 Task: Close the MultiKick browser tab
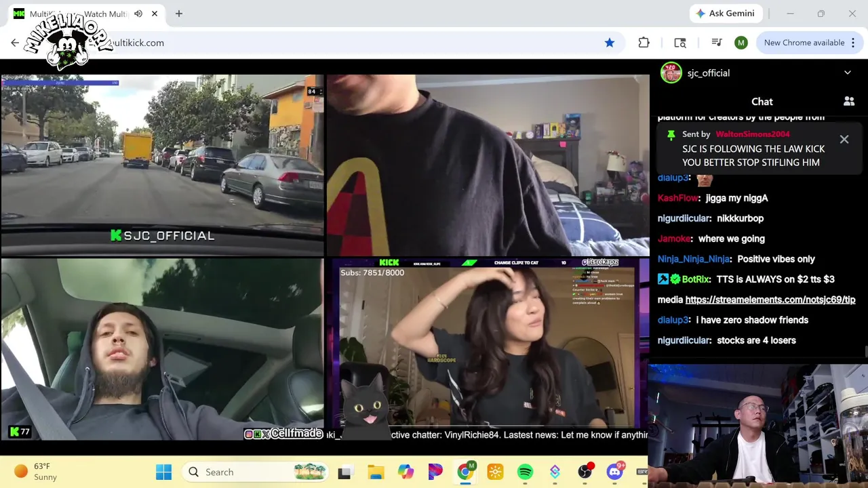click(155, 14)
